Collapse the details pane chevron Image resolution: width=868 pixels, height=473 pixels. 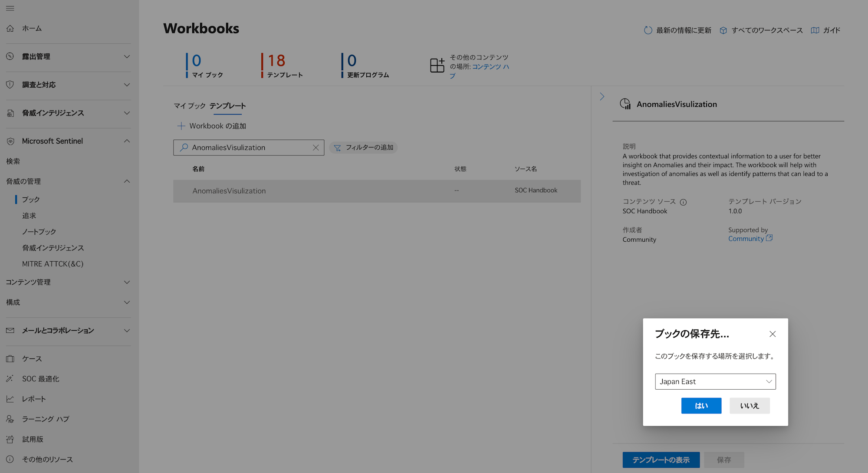coord(602,96)
